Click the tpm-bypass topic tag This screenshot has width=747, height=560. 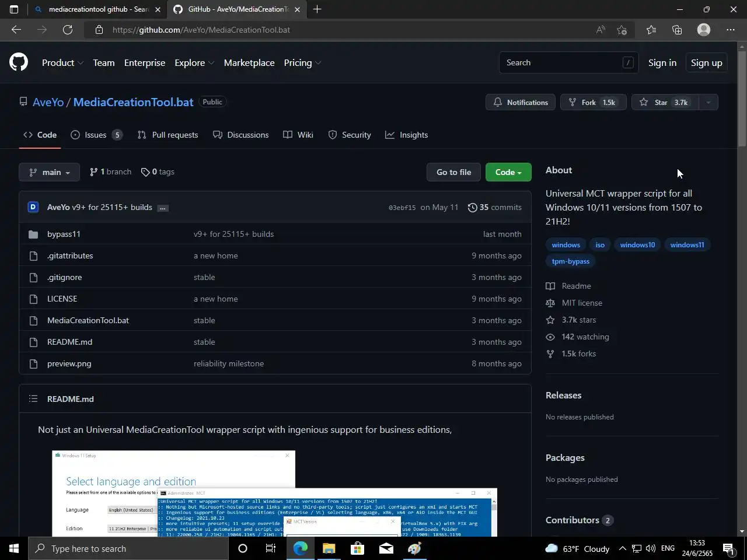click(x=571, y=261)
